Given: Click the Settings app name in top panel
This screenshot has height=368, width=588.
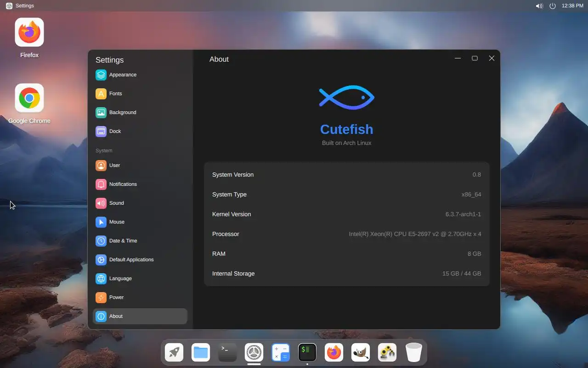Looking at the screenshot, I should pyautogui.click(x=25, y=6).
